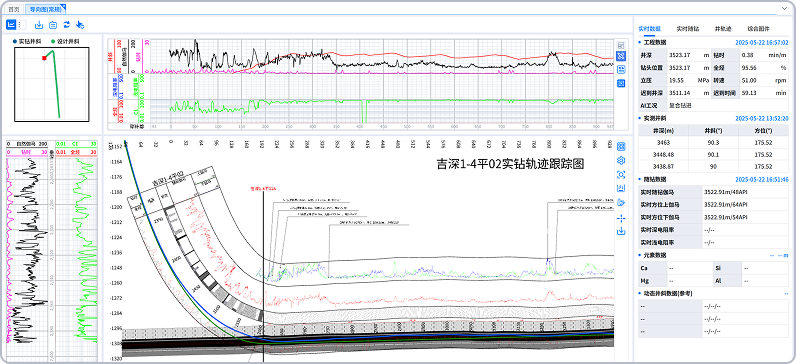
Task: Click the 方位(°) column header
Action: click(x=763, y=131)
